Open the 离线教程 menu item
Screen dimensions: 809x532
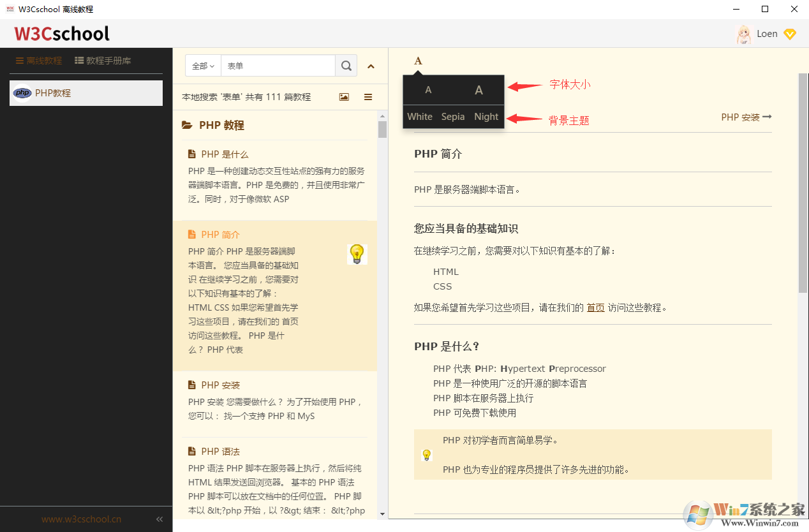pos(38,60)
